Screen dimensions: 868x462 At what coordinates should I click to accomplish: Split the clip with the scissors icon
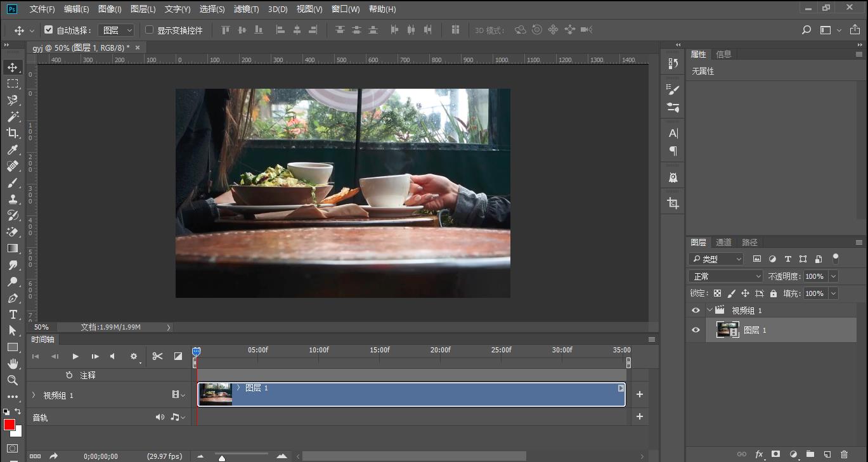click(x=158, y=356)
